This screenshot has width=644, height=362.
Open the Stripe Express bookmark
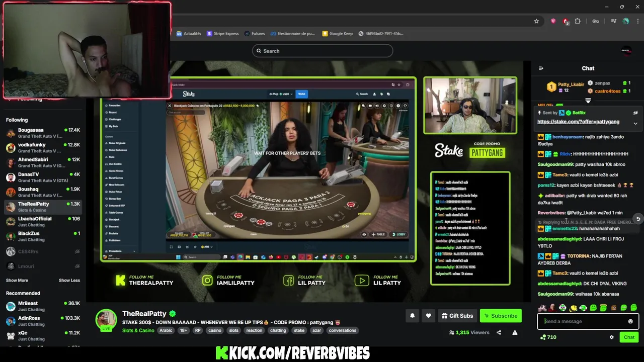222,34
